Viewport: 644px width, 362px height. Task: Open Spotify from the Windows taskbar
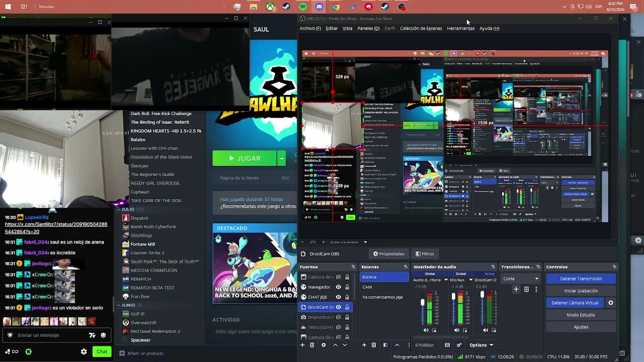point(303,7)
